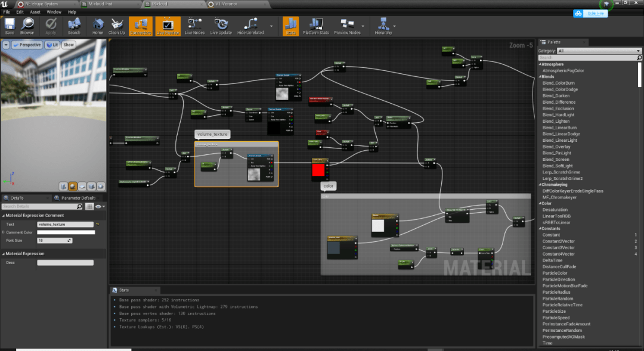This screenshot has width=644, height=351.
Task: Set preview mesh to cube
Action: (x=91, y=187)
